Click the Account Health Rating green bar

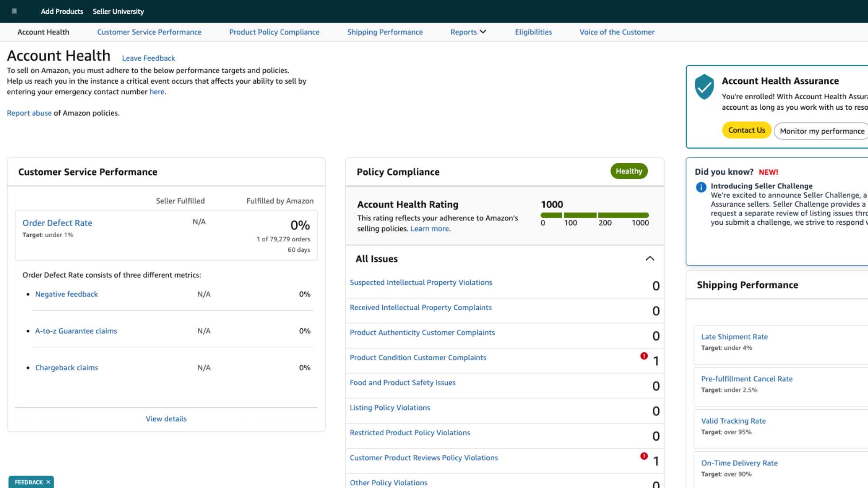(594, 215)
